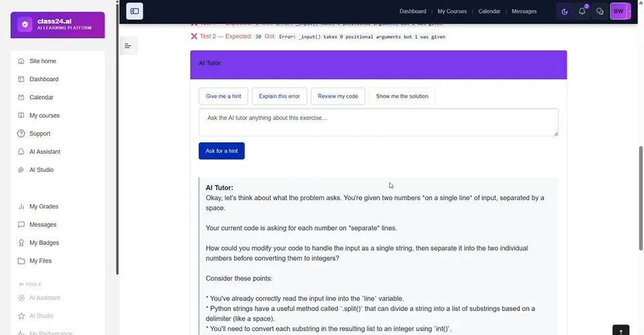This screenshot has height=335, width=644.
Task: Click the main page vertical scrollbar
Action: pyautogui.click(x=641, y=198)
